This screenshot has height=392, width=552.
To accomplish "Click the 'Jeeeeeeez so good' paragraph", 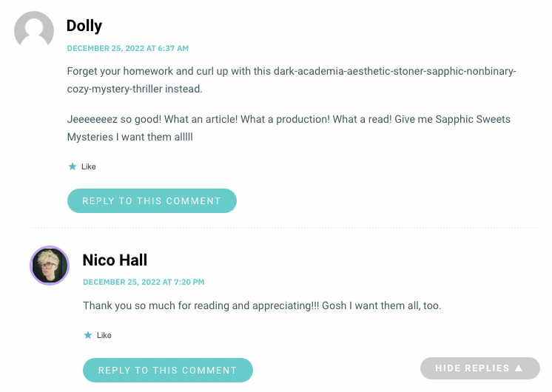I will click(289, 128).
